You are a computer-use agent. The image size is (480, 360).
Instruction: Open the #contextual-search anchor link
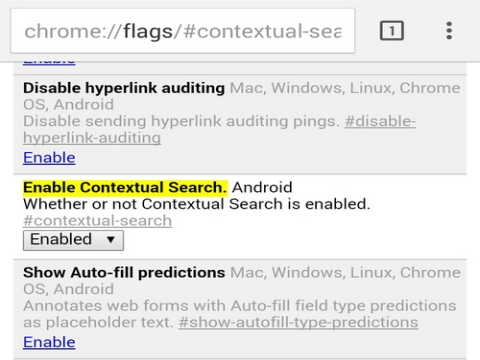point(98,221)
